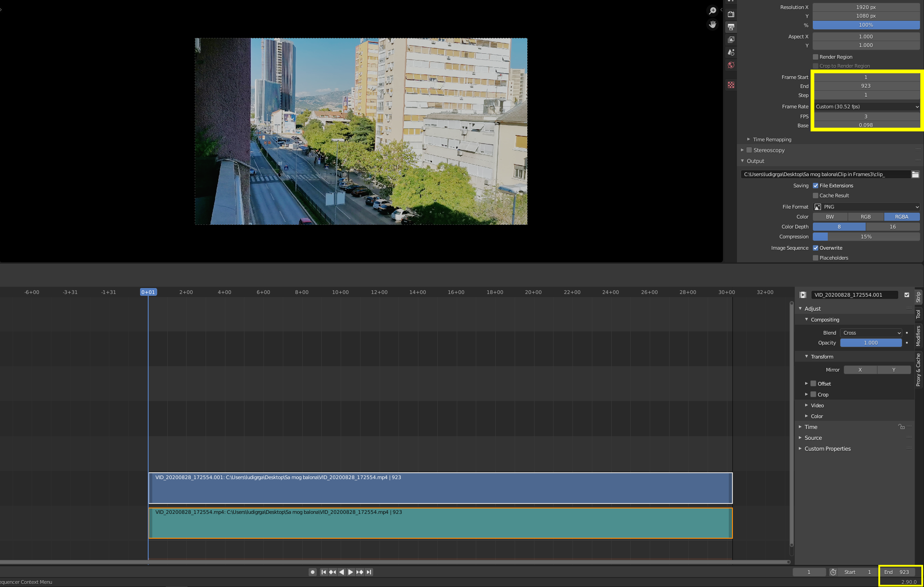Open the Output properties tab
924x587 pixels.
pos(731,27)
